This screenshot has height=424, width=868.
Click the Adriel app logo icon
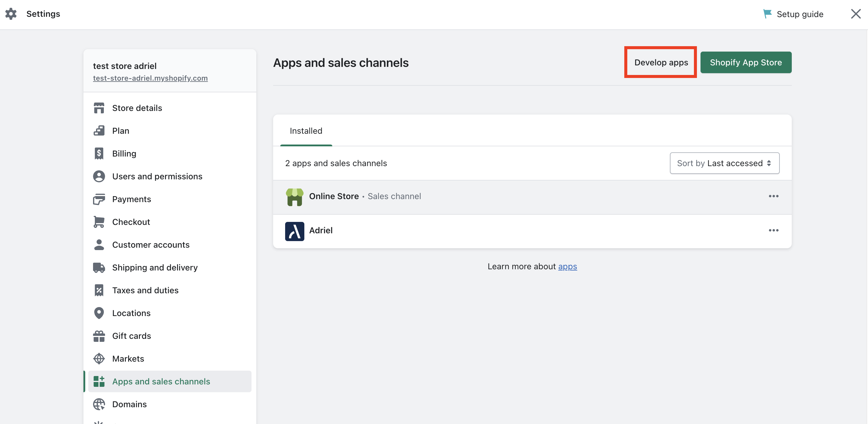pos(294,231)
